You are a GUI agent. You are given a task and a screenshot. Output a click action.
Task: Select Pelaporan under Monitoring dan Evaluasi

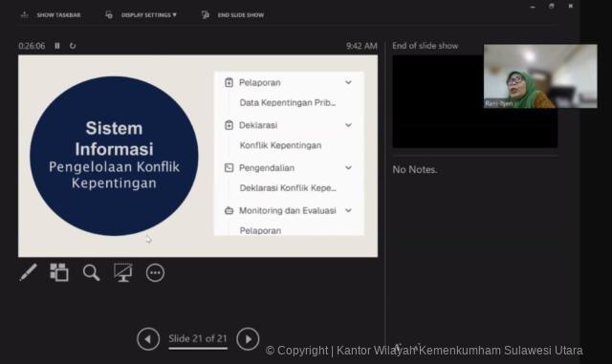coord(260,230)
